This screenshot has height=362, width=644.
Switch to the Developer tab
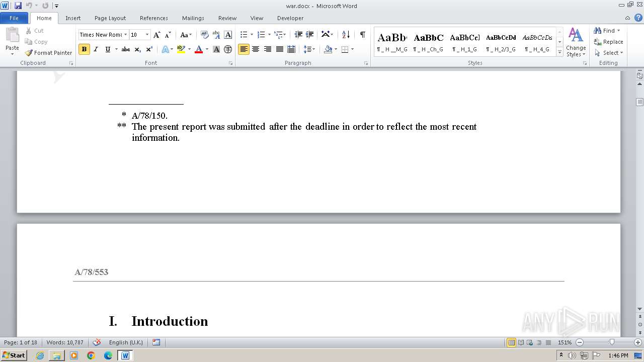tap(290, 18)
